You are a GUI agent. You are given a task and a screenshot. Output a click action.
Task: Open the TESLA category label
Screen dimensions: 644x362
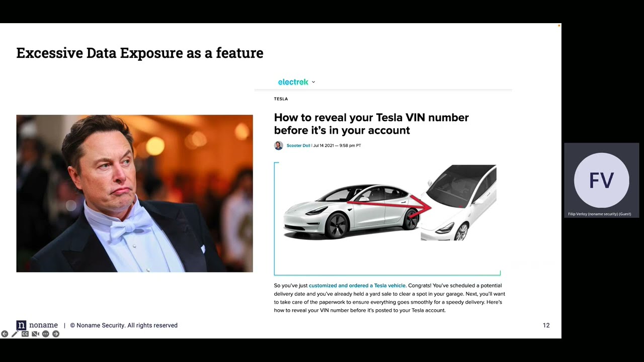point(281,99)
